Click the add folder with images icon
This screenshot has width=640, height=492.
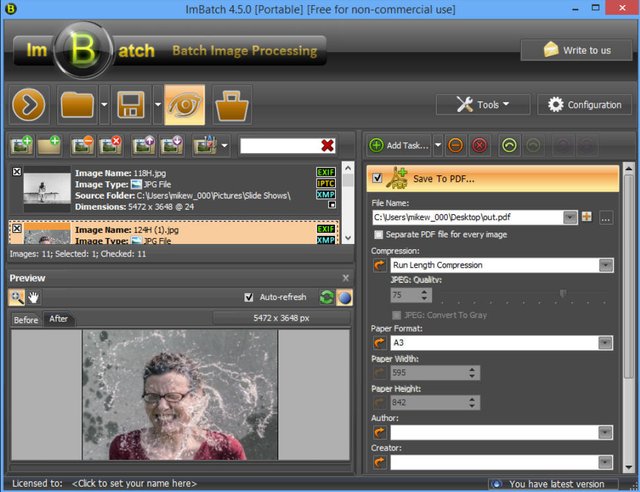49,145
